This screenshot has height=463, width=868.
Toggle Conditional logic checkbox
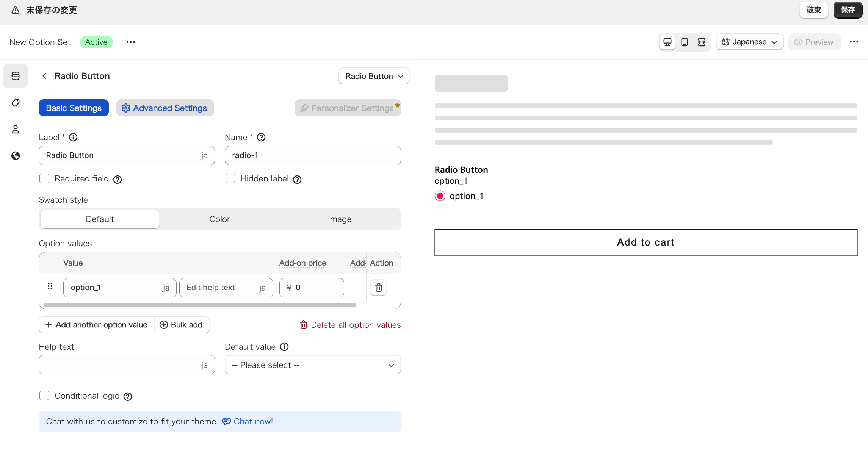(x=44, y=396)
